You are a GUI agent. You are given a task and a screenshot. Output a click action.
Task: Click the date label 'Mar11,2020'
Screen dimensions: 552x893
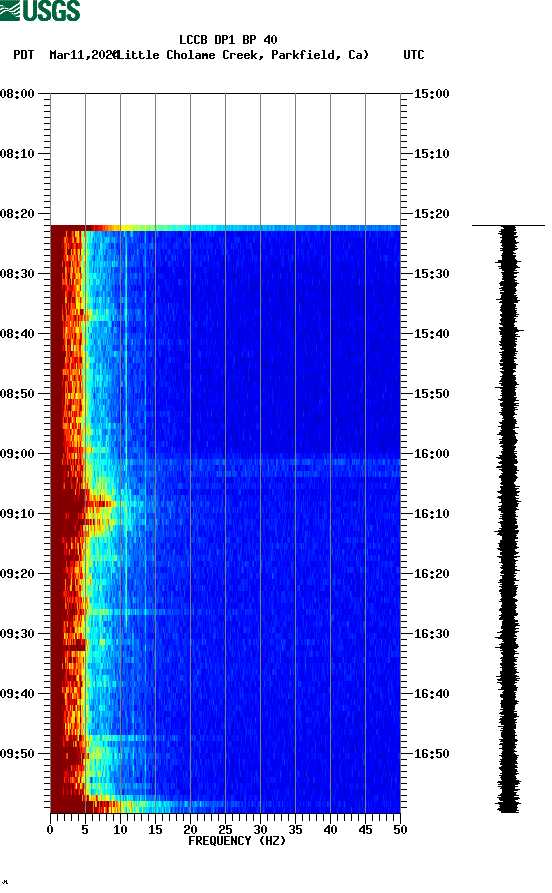83,55
